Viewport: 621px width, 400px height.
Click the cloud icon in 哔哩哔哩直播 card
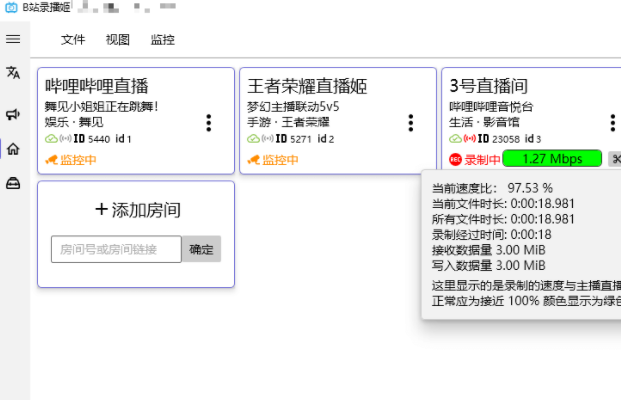pos(51,139)
